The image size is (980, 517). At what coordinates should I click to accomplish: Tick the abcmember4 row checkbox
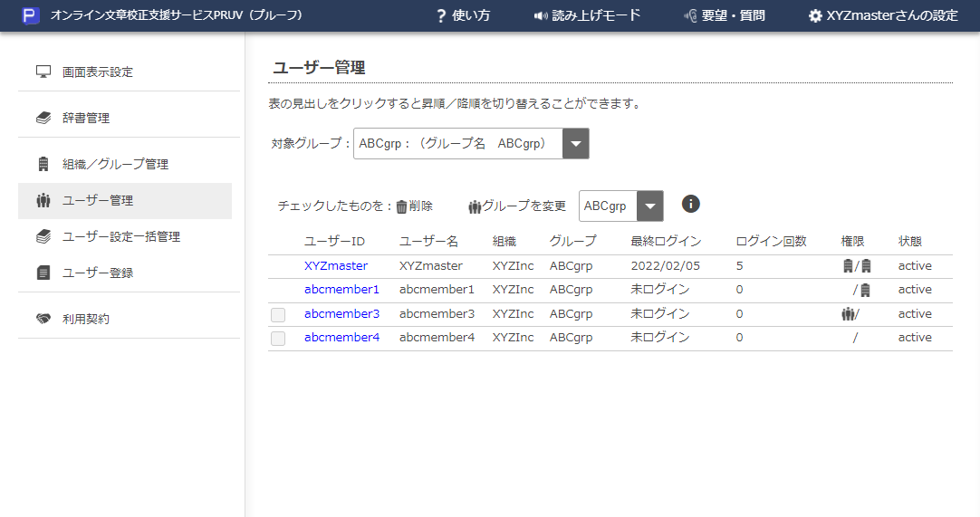coord(278,338)
